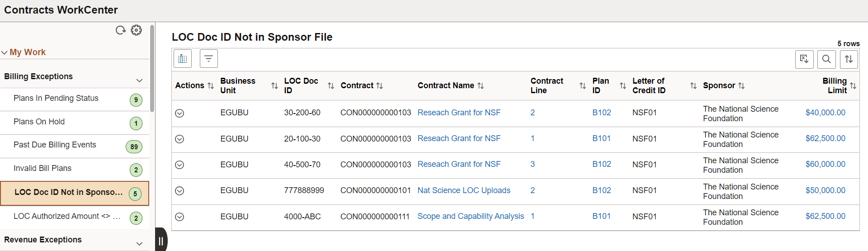The width and height of the screenshot is (868, 251).
Task: Open Nat Science LOC Uploads contract
Action: pos(464,190)
